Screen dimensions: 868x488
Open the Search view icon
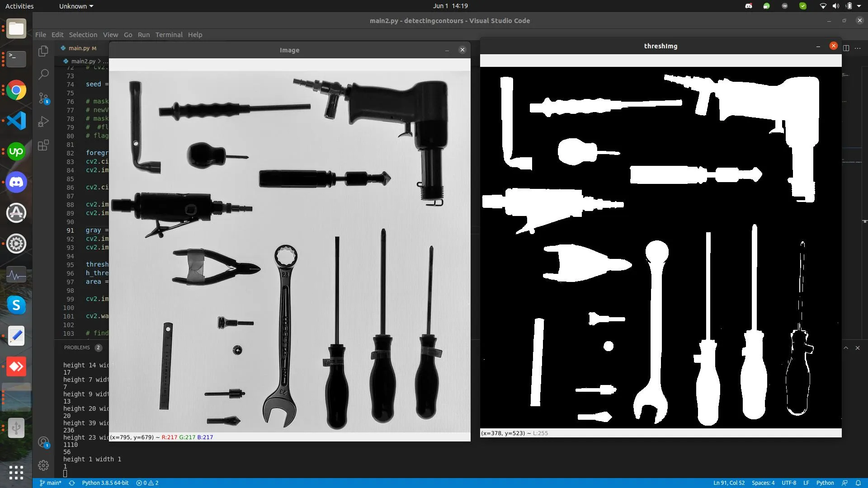point(43,74)
